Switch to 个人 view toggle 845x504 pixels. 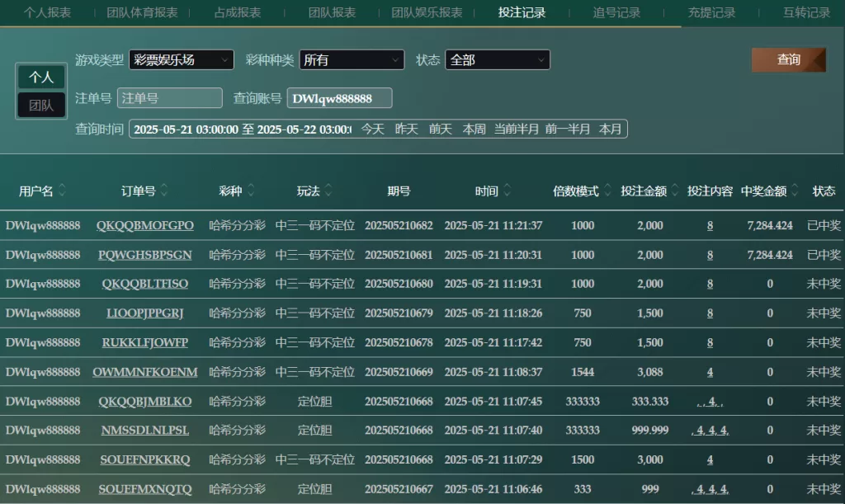pyautogui.click(x=41, y=77)
